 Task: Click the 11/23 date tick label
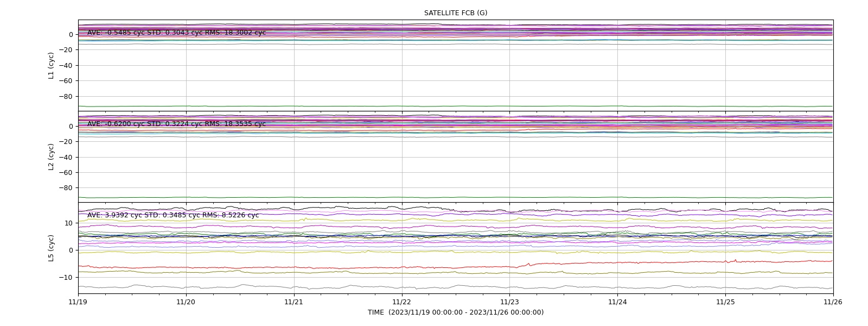pyautogui.click(x=509, y=302)
